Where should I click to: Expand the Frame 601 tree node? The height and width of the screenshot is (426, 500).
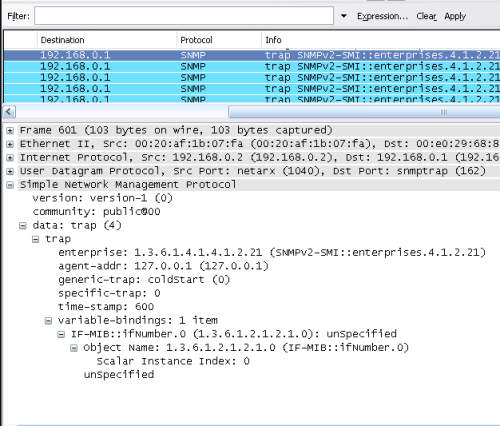point(10,130)
